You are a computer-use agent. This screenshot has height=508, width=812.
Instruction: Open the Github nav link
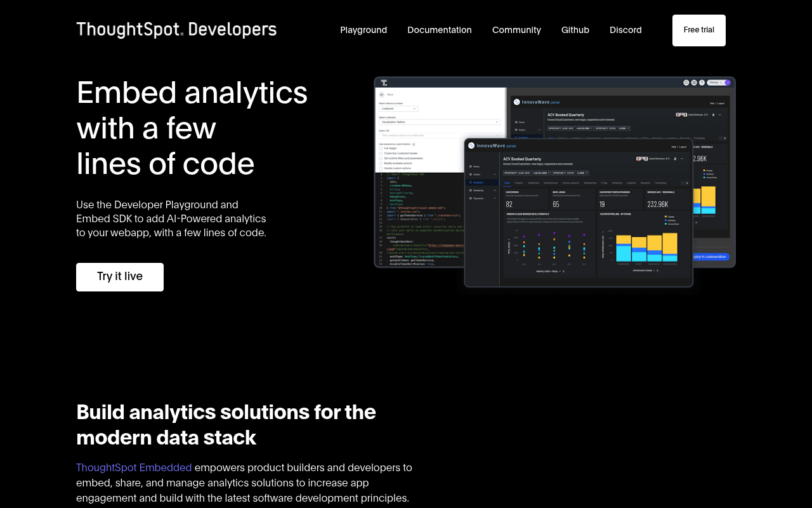click(575, 30)
